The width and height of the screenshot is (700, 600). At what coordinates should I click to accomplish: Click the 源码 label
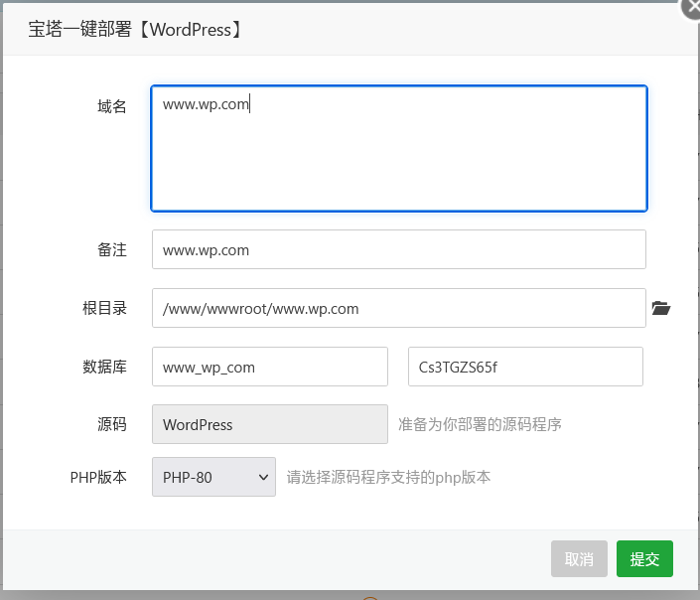[112, 424]
